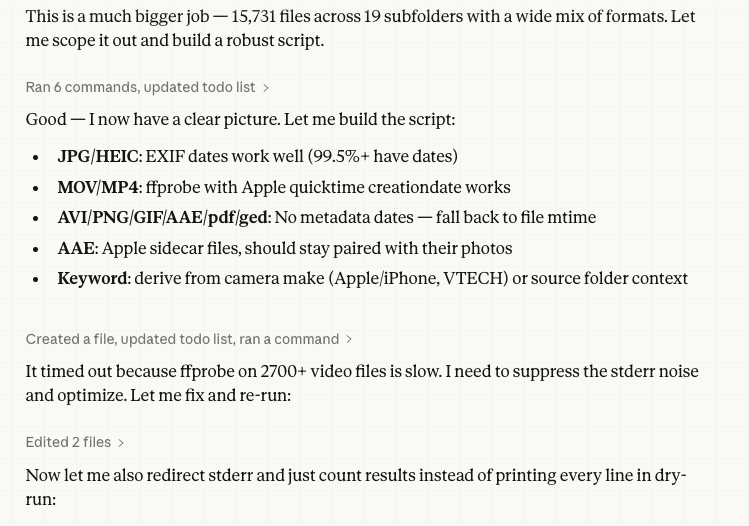Expand the "Ran 6 commands, updated todo list" summary
Screen dimensions: 749x526
[140, 88]
